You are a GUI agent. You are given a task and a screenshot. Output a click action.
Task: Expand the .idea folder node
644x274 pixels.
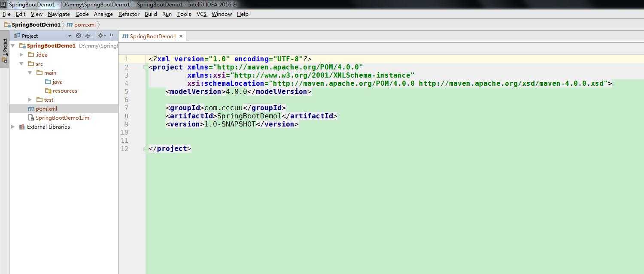(21, 54)
